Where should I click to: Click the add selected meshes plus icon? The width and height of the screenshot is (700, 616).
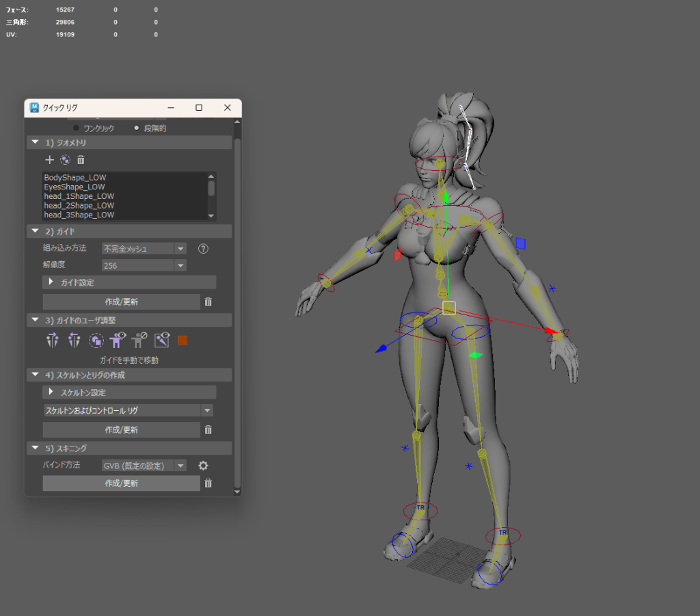(x=49, y=160)
